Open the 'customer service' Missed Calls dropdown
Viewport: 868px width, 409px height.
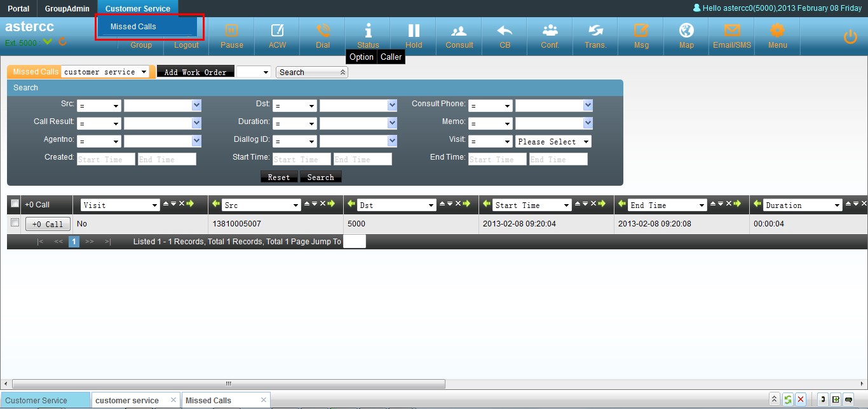click(x=105, y=72)
